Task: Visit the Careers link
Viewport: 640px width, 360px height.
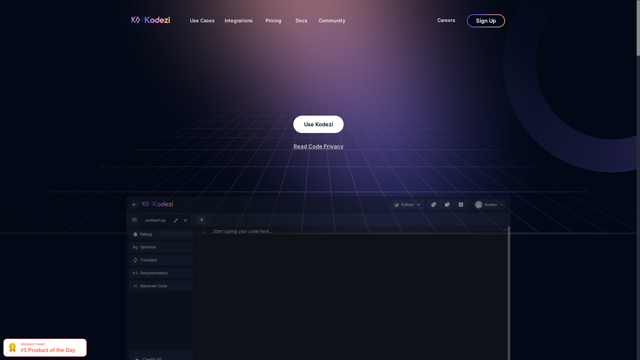Action: point(446,20)
